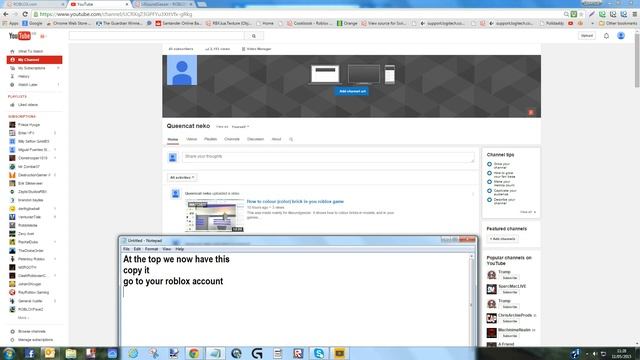Expand More under subscriptions

[23, 318]
